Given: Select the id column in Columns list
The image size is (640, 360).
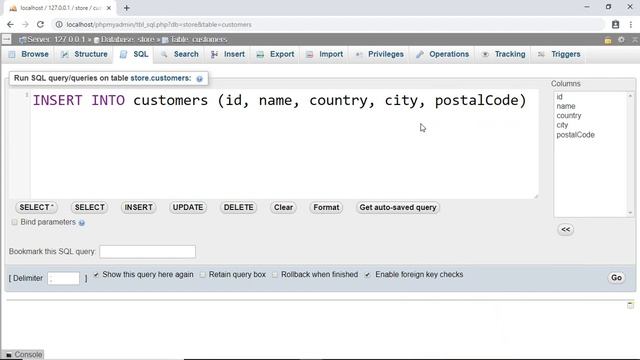Looking at the screenshot, I should pyautogui.click(x=559, y=97).
